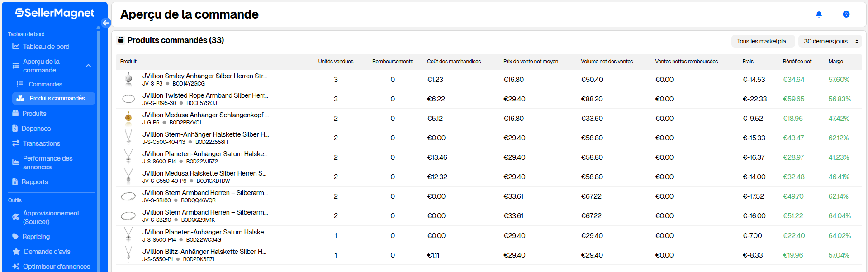
Task: Click the Dépenses document icon
Action: pos(15,129)
